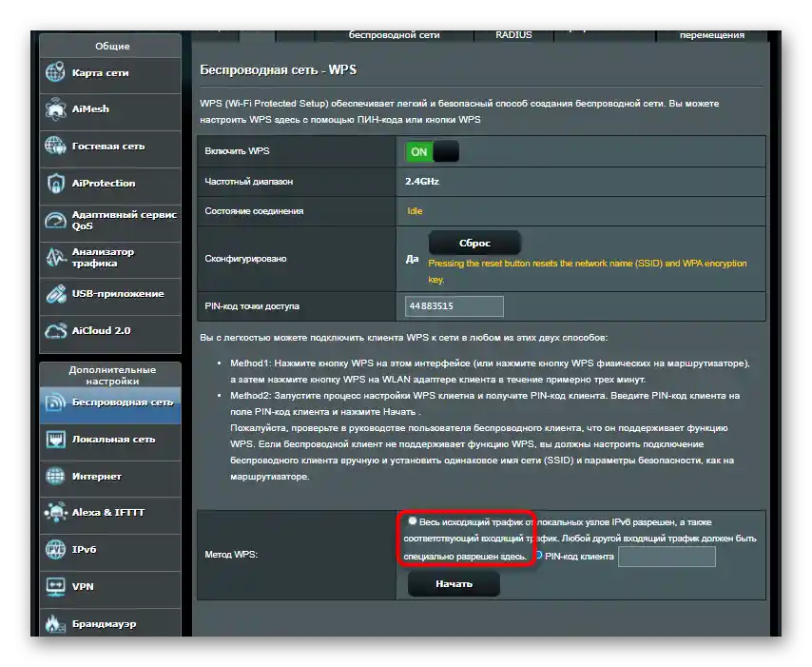Click the IPv6 globe icon
Viewport: 812px width, 667px height.
[55, 549]
